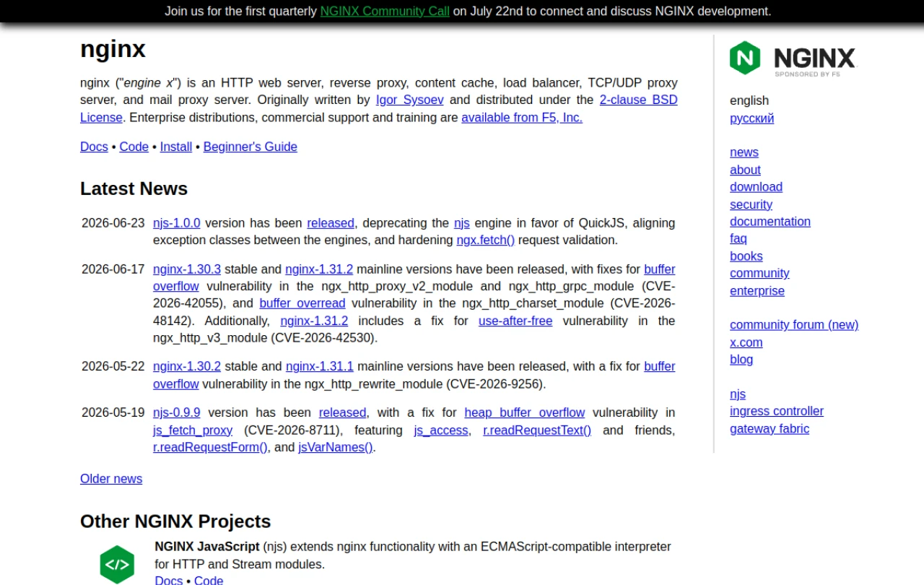The image size is (924, 585).
Task: Open 'enterprise' in the sidebar menu
Action: pyautogui.click(x=757, y=290)
